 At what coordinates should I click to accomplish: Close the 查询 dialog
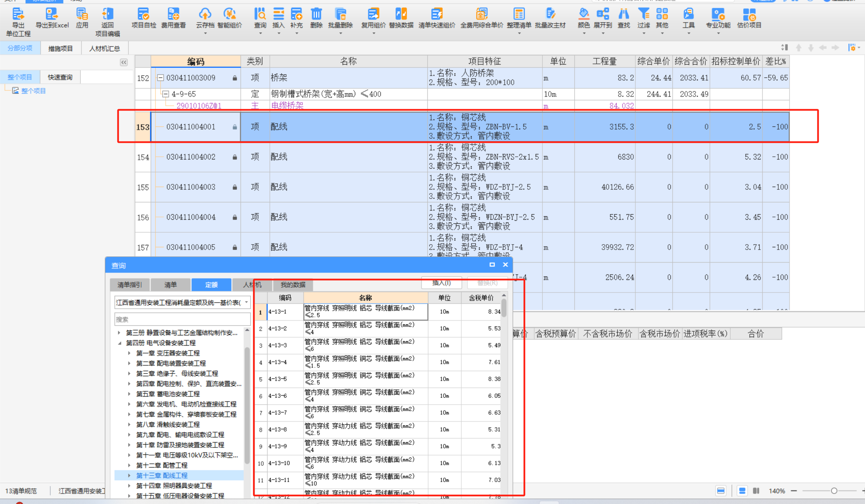coord(505,265)
